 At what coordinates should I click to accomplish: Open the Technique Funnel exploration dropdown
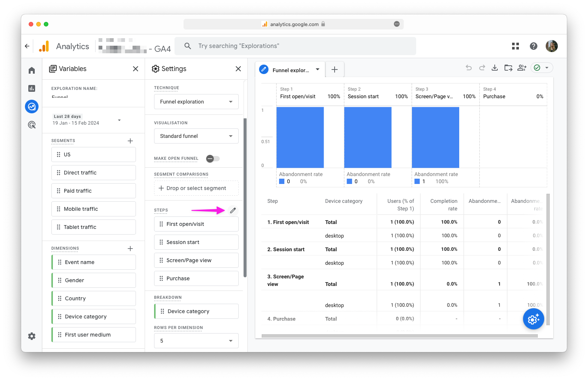[196, 102]
